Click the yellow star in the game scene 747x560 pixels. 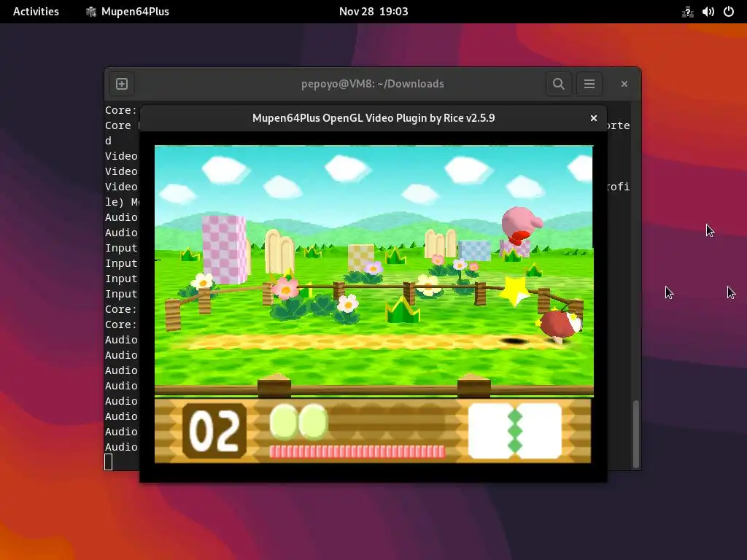tap(515, 290)
